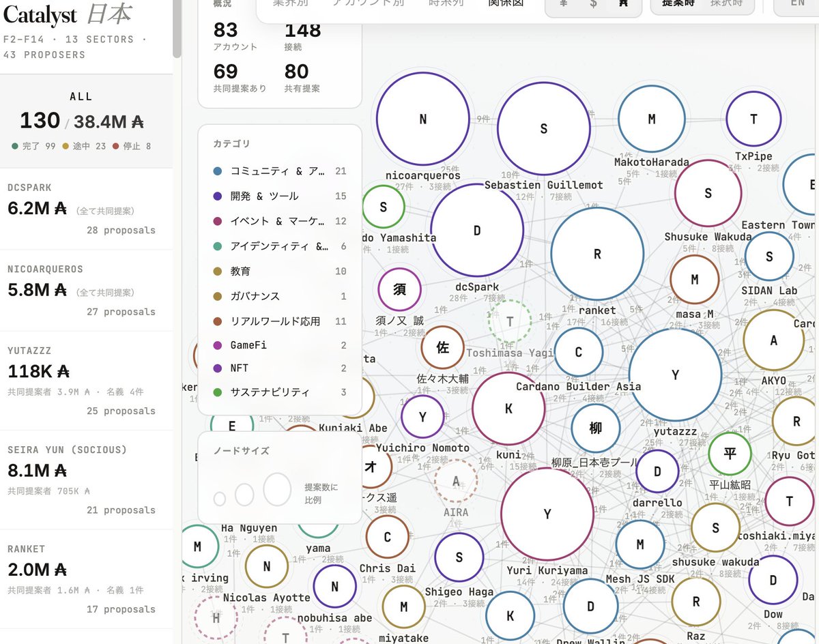Select the ADA currency option
Image resolution: width=819 pixels, height=644 pixels.
click(x=623, y=3)
